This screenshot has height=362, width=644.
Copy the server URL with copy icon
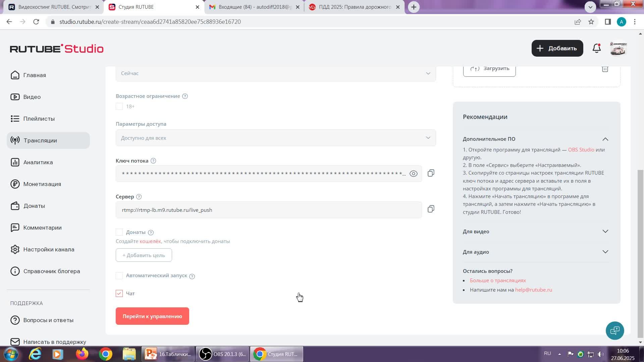pos(431,209)
